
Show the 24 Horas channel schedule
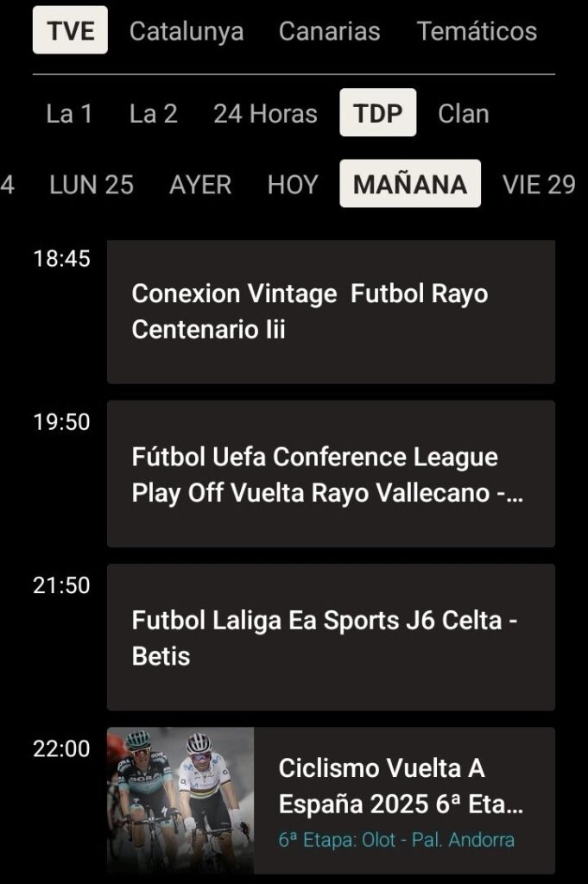click(265, 113)
